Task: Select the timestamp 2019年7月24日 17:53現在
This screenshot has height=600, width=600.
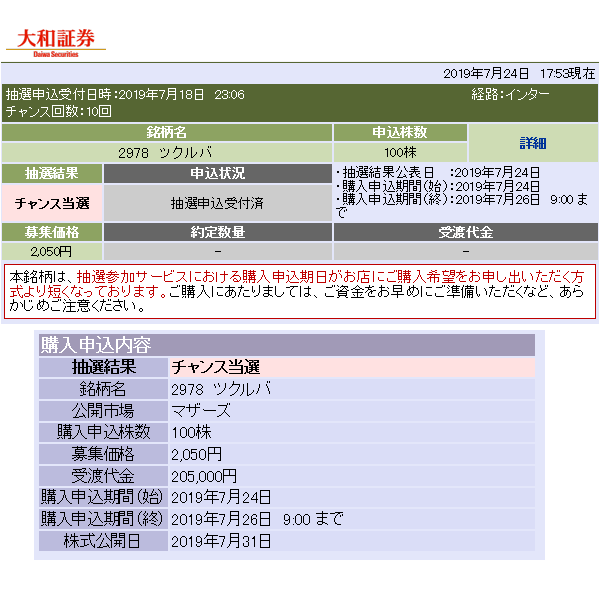Action: click(x=519, y=73)
